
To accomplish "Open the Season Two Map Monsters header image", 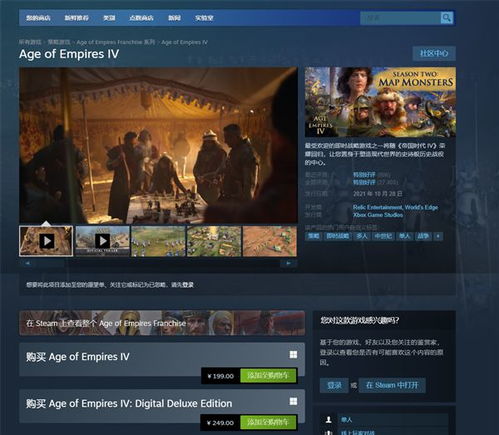I will pyautogui.click(x=380, y=102).
